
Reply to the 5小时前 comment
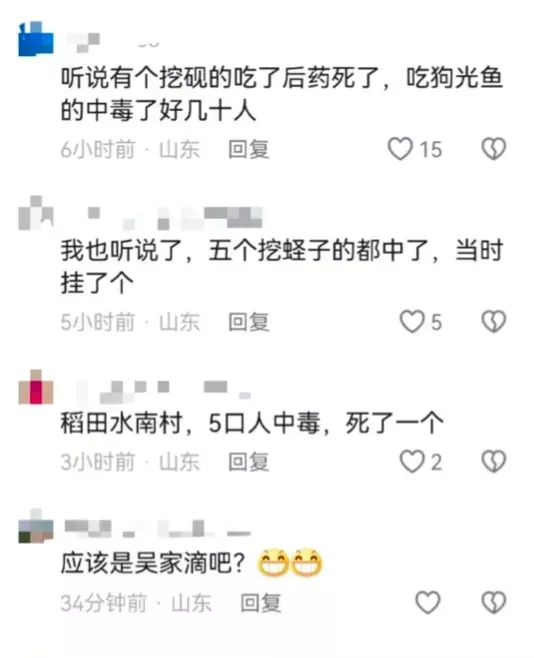248,322
